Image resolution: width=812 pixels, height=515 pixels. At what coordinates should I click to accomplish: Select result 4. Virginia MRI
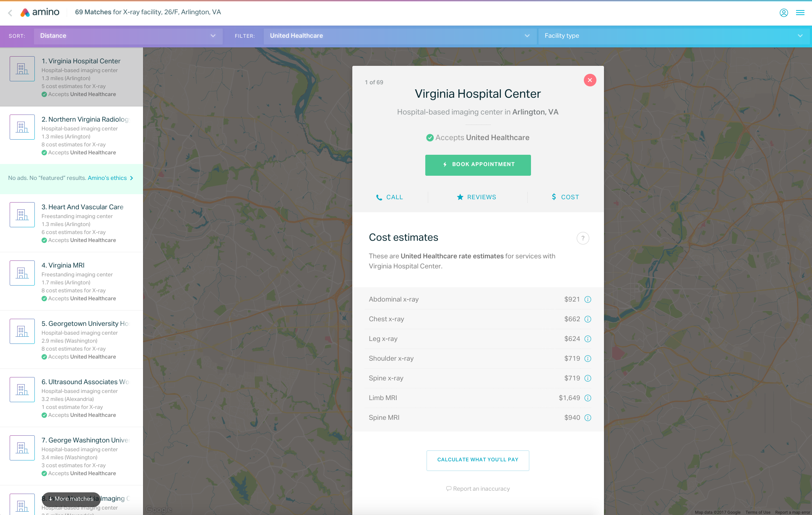[x=71, y=281]
